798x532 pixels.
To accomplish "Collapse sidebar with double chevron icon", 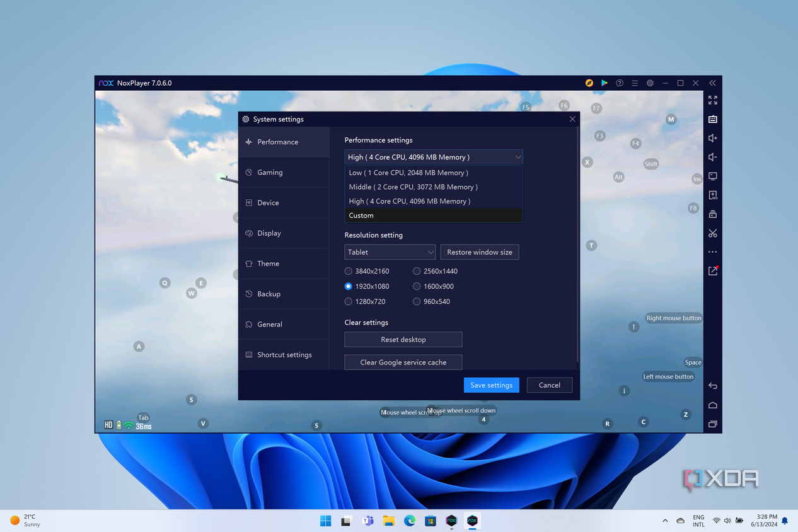I will point(712,83).
